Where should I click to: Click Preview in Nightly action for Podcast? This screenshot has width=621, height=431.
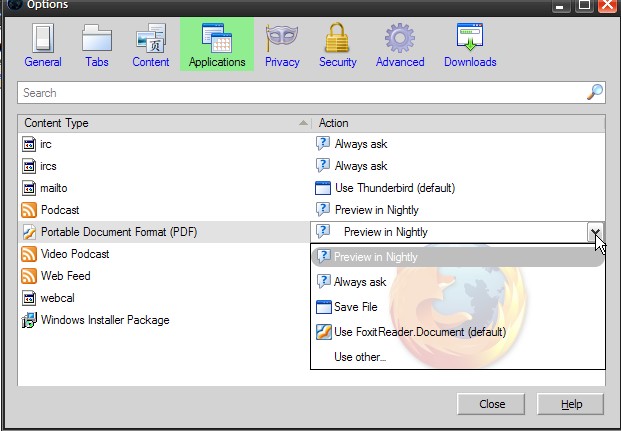377,210
